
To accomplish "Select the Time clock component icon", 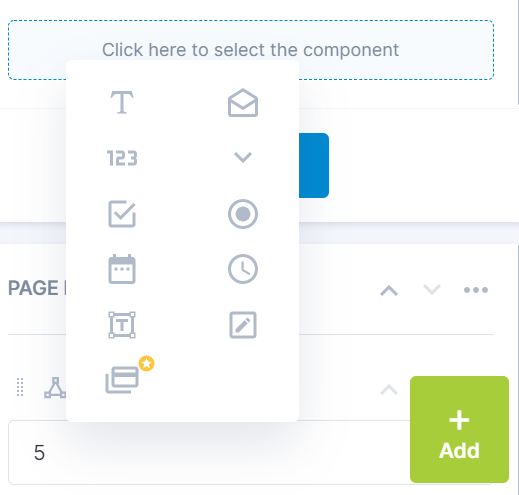I will 243,269.
